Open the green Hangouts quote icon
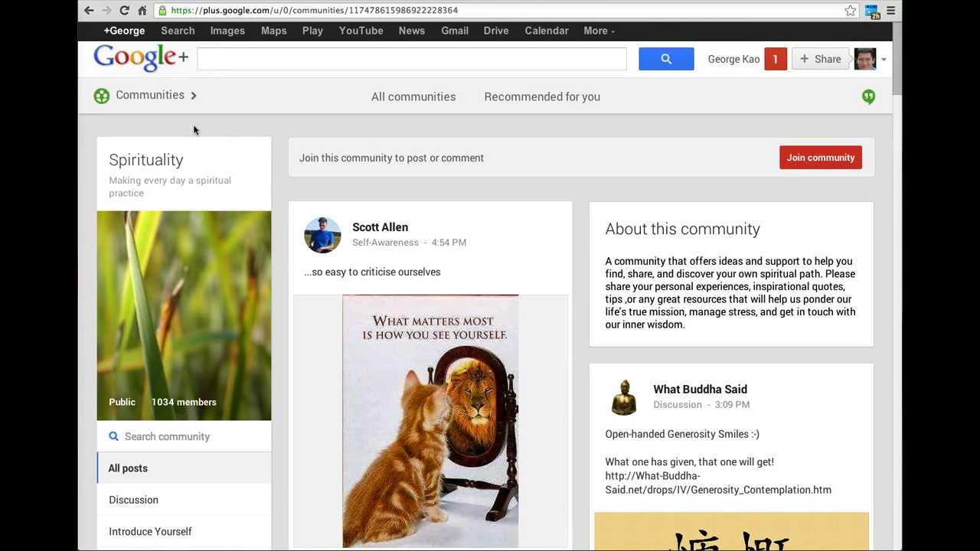Screen dimensions: 980x551 (x=868, y=96)
